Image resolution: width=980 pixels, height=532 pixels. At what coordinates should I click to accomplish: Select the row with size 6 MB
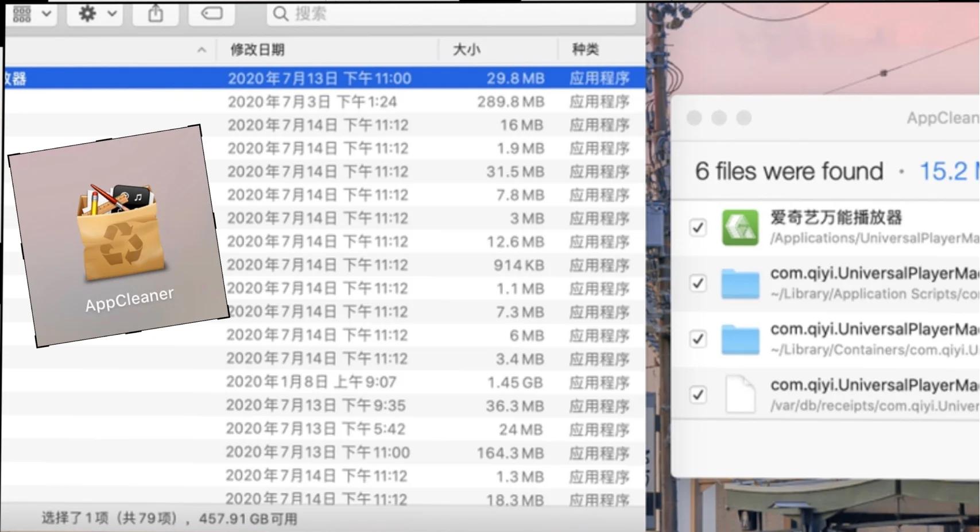[324, 336]
